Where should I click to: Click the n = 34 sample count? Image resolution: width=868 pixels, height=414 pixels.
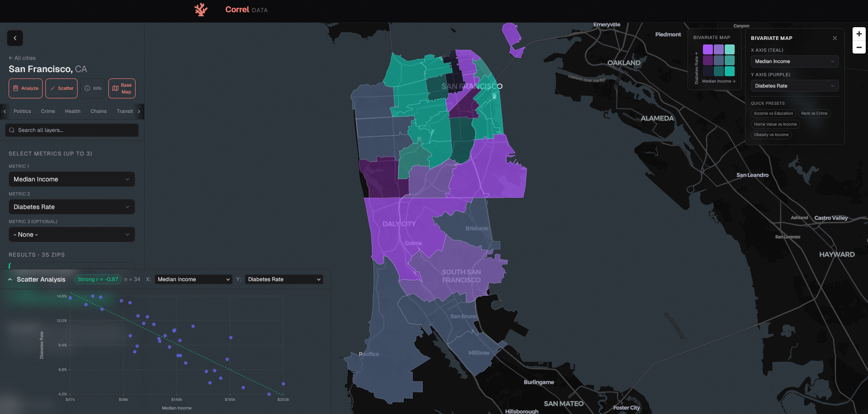click(x=132, y=279)
